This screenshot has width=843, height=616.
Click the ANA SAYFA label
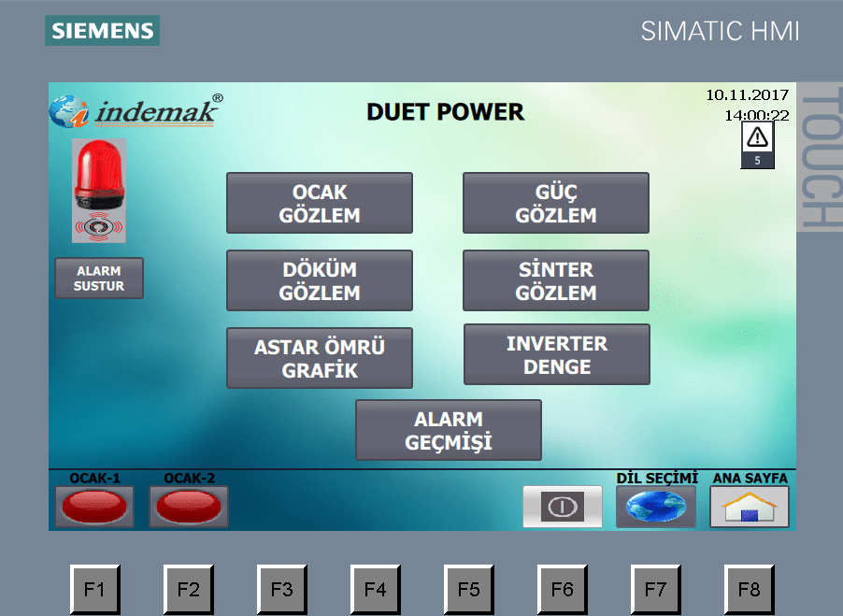[x=750, y=478]
